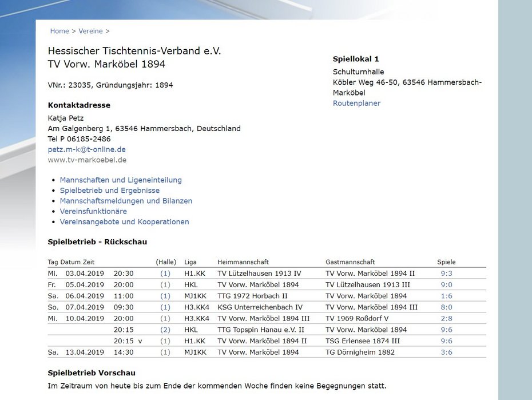This screenshot has height=400, width=532.
Task: Open the 2:8 result against TV 1969 Roßdorf V
Action: tap(447, 318)
